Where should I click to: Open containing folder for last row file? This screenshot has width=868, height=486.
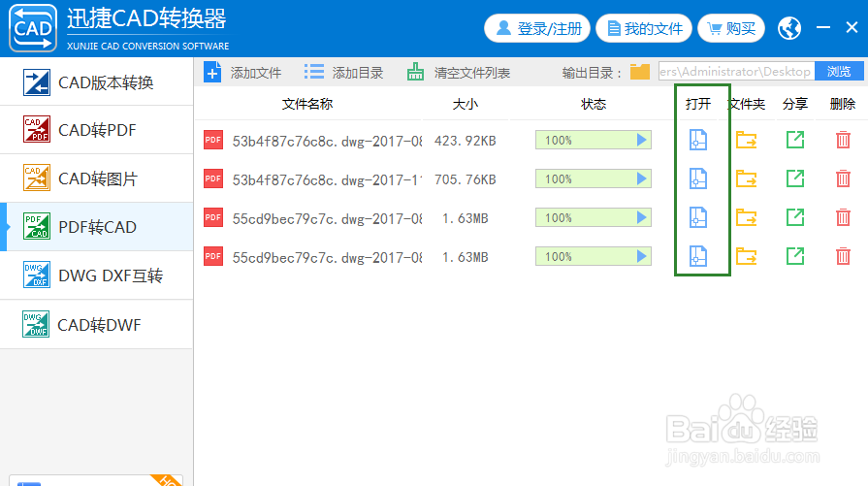746,256
